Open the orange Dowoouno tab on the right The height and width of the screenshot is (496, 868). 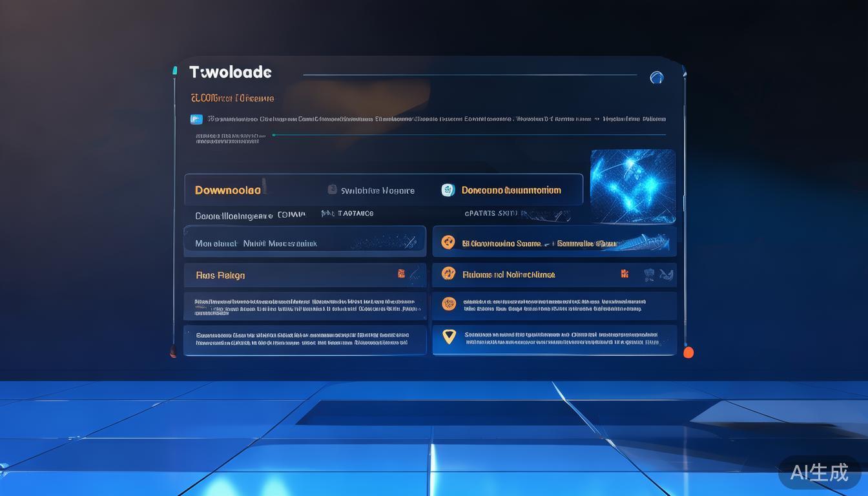tap(511, 190)
